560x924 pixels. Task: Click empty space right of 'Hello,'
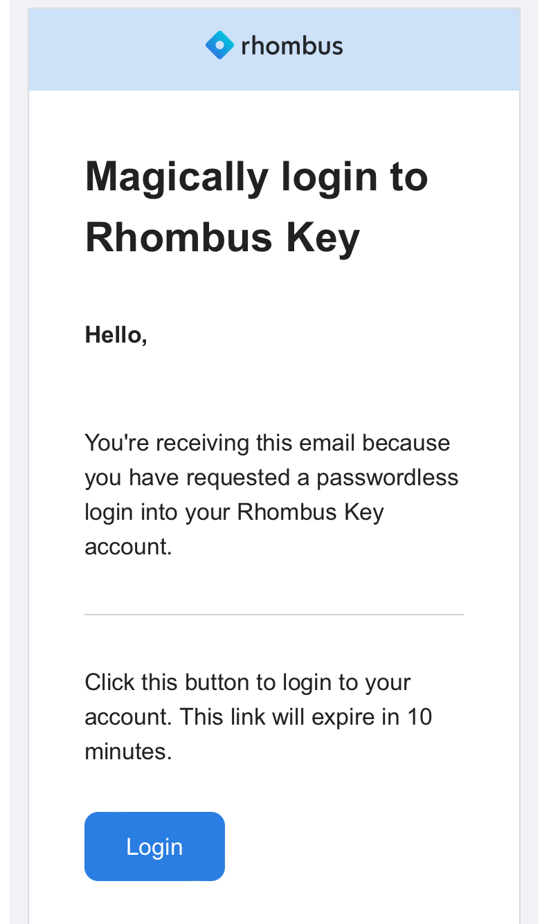pos(311,335)
